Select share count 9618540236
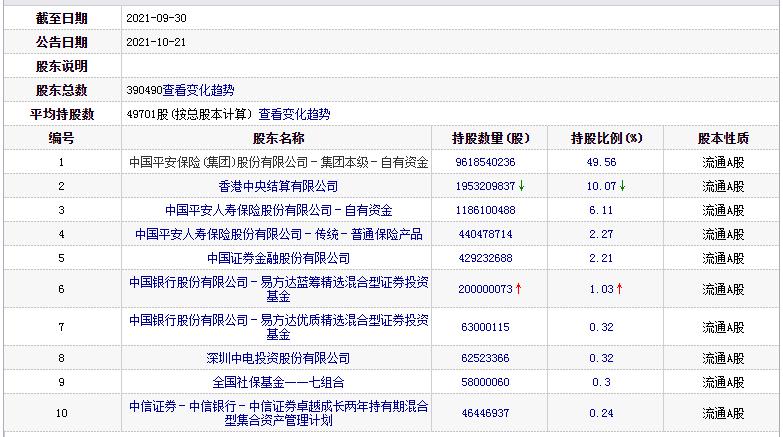Image resolution: width=783 pixels, height=437 pixels. (485, 162)
